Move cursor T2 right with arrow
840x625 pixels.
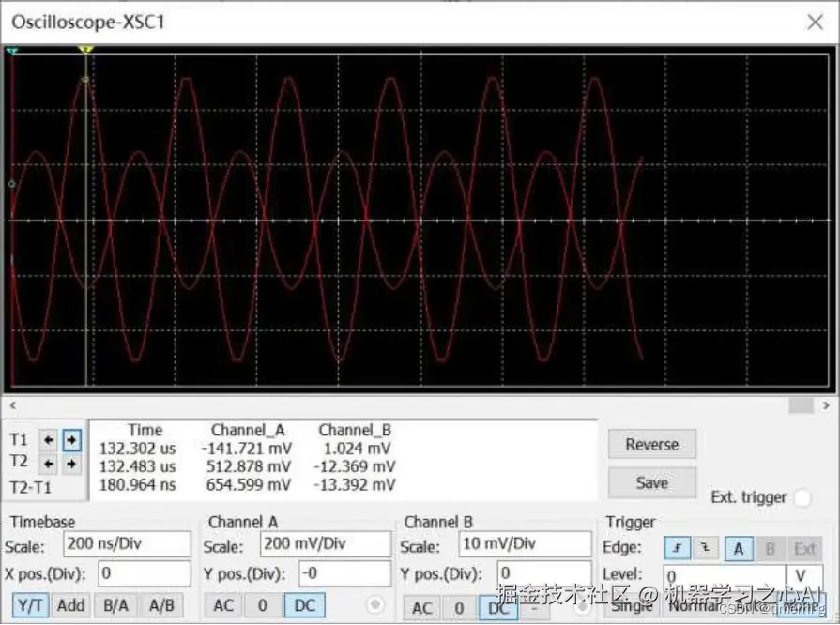pos(71,464)
